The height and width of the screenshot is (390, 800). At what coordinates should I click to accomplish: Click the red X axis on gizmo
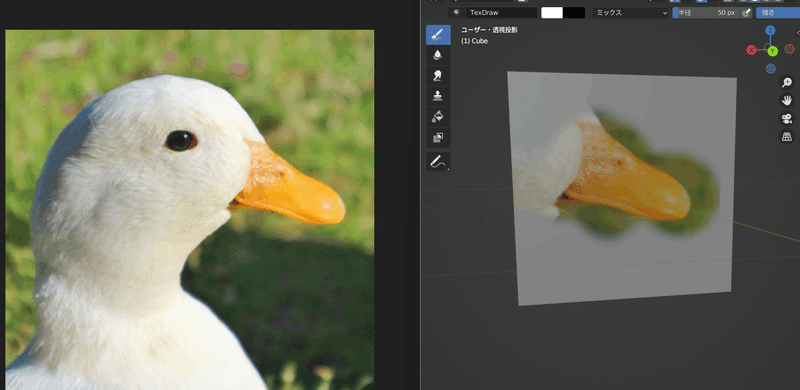[x=752, y=50]
